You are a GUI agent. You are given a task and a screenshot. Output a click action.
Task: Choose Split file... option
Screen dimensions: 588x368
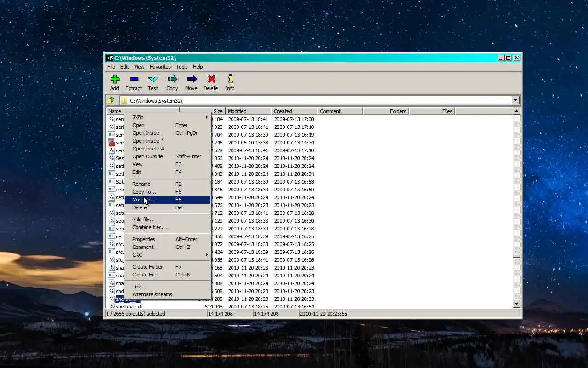[168, 219]
